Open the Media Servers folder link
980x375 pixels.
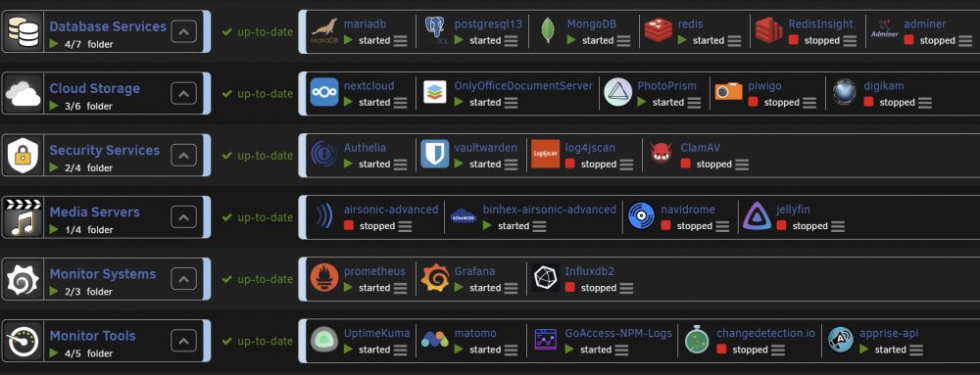pyautogui.click(x=94, y=212)
